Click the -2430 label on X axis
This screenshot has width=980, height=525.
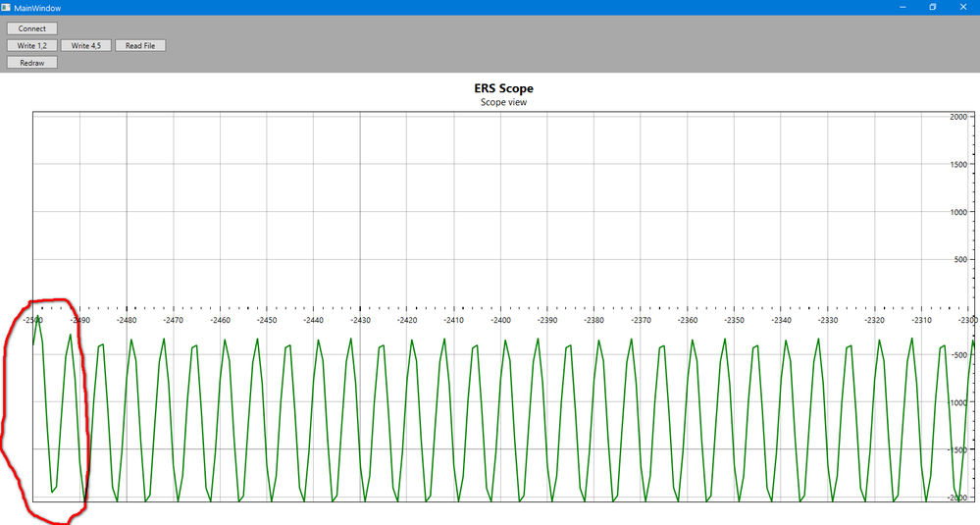(x=360, y=320)
